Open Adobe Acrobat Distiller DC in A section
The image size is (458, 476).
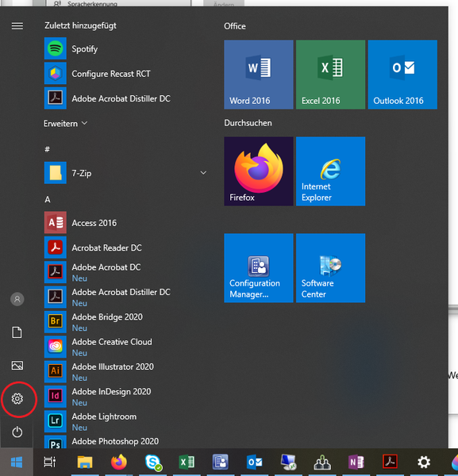click(126, 297)
